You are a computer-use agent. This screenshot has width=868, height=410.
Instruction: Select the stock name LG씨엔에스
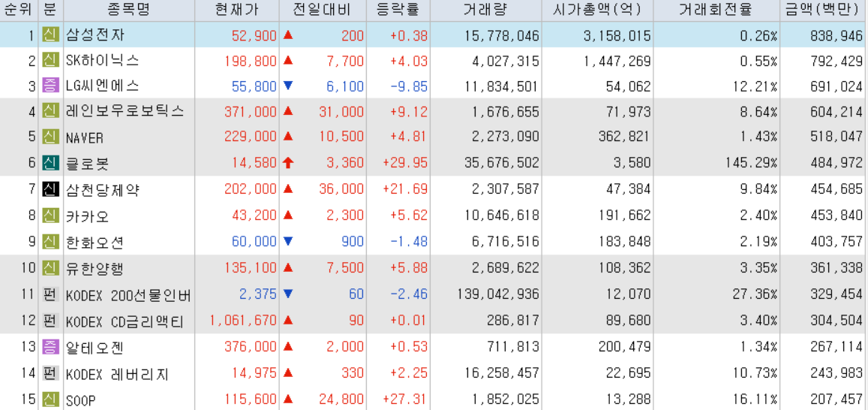pos(102,86)
